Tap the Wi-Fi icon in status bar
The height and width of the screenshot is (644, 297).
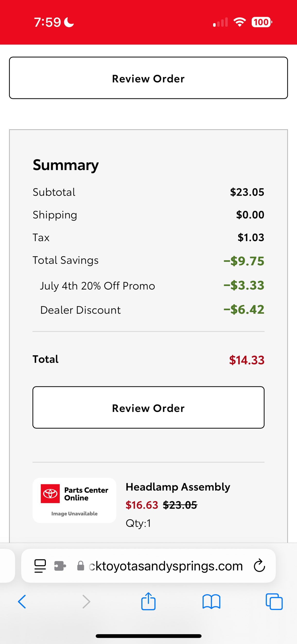point(239,22)
